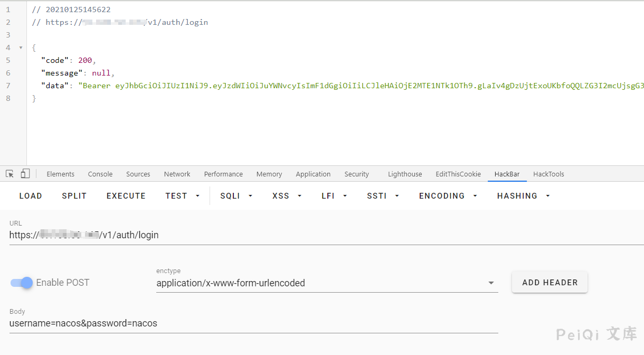This screenshot has width=644, height=355.
Task: Toggle the Enable POST switch
Action: pos(22,283)
